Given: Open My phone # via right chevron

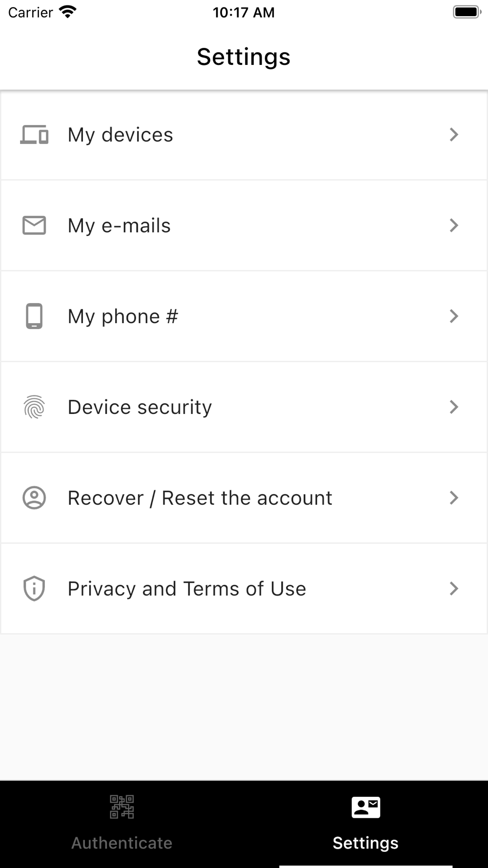Looking at the screenshot, I should coord(454,316).
